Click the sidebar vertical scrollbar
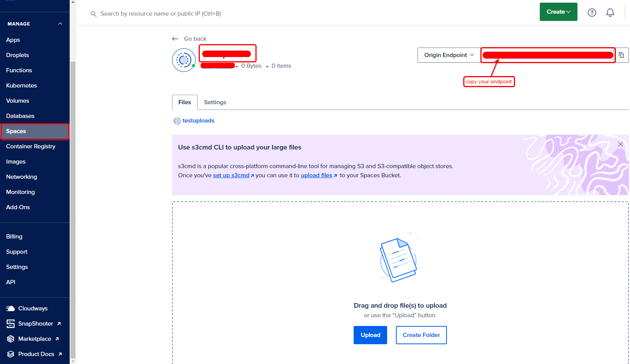The height and width of the screenshot is (364, 630). [73, 209]
